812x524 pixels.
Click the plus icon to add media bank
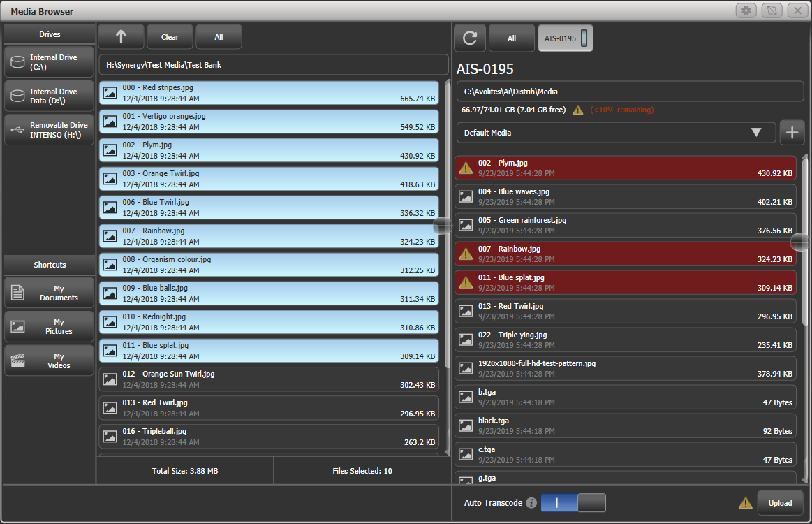(x=792, y=133)
